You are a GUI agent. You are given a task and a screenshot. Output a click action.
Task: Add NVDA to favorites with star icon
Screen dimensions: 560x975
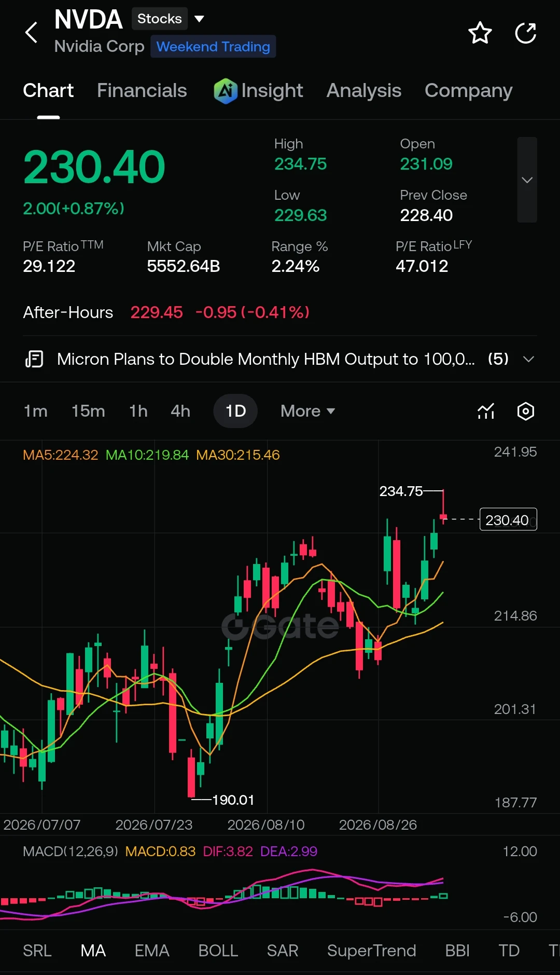[480, 33]
